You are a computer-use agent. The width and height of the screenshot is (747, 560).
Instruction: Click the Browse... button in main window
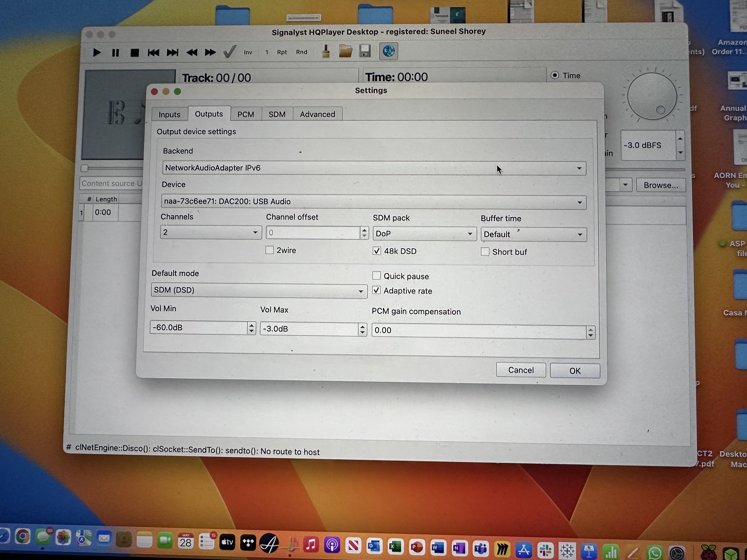(661, 185)
